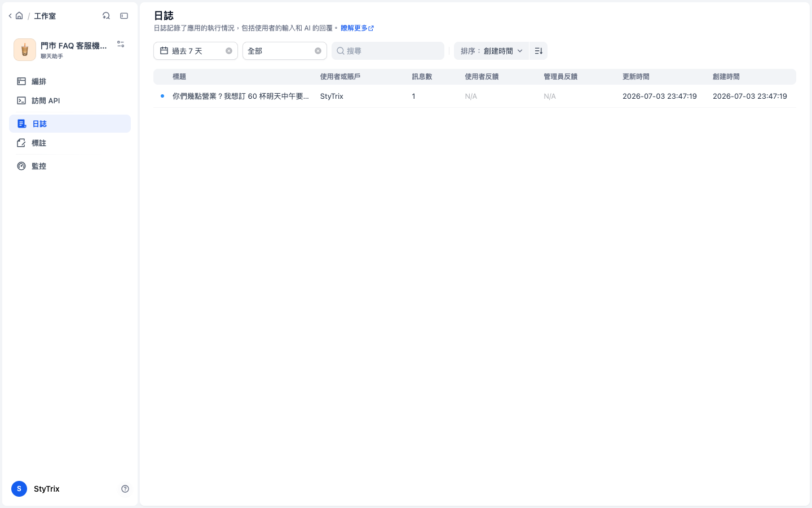Open the 全部 filter dropdown
This screenshot has height=508, width=812.
coord(285,51)
